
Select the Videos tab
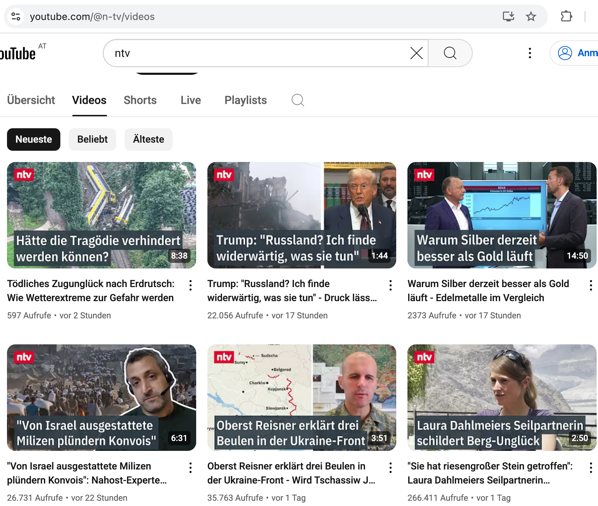click(89, 100)
